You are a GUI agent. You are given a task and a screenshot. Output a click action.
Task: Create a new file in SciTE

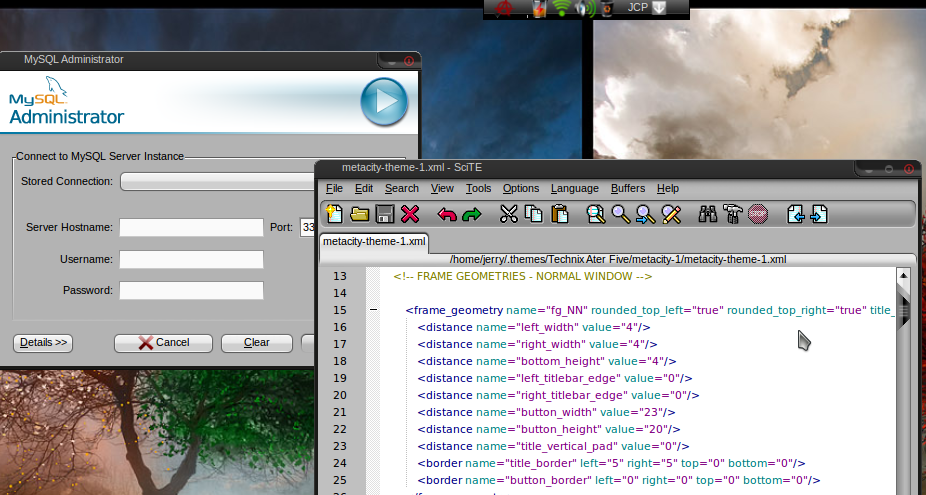(x=334, y=214)
